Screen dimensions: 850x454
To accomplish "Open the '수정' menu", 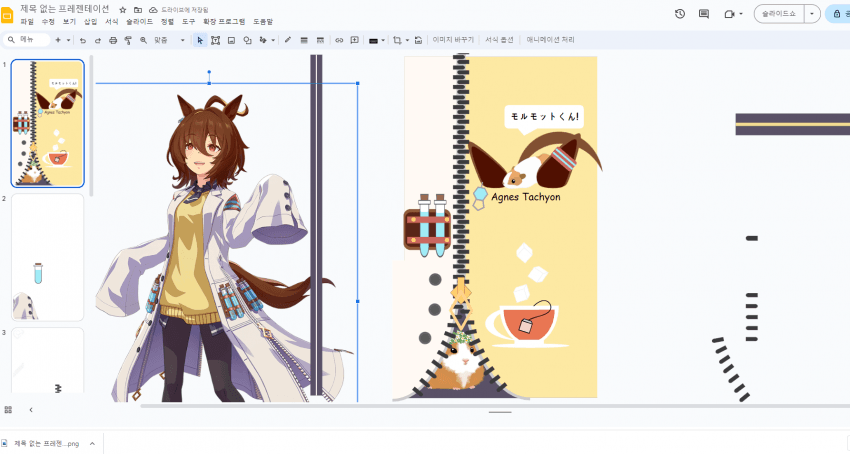I will (48, 22).
